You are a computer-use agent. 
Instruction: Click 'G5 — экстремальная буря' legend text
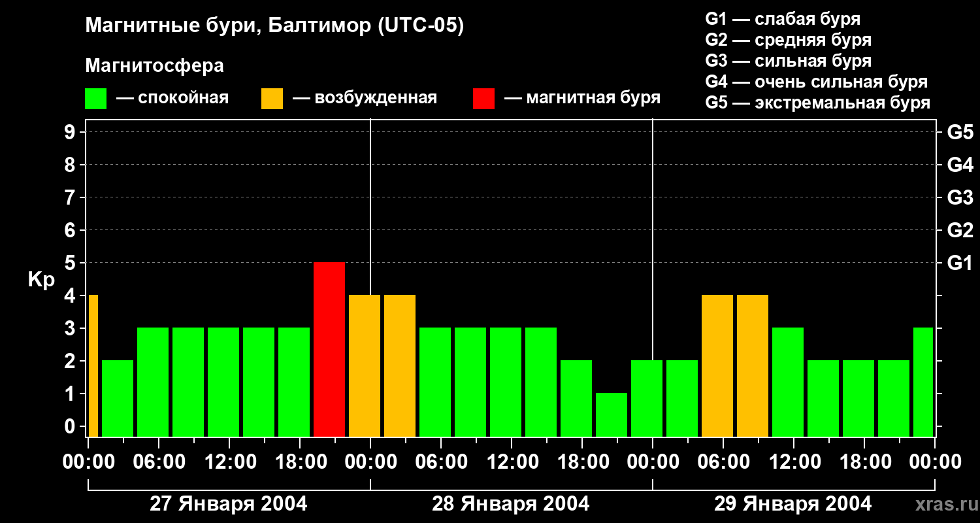click(817, 103)
